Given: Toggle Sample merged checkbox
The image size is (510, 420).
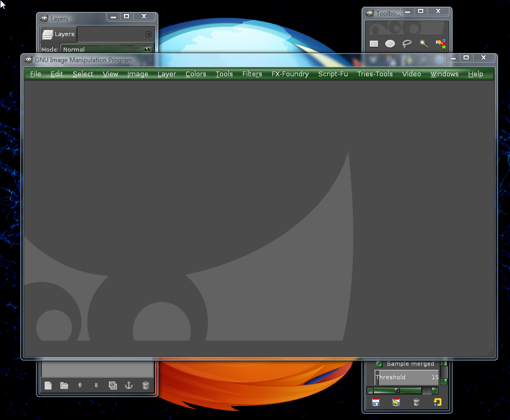Looking at the screenshot, I should [x=379, y=364].
